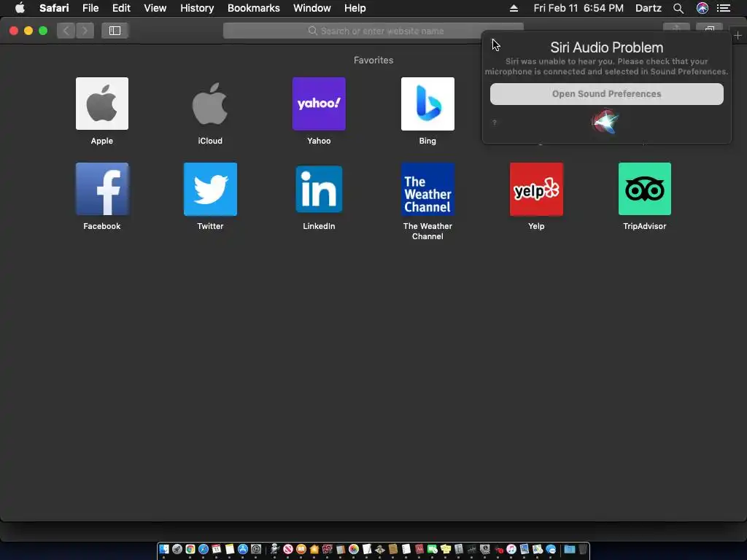The width and height of the screenshot is (747, 560).
Task: Open System Preferences from the Dock
Action: pos(256,549)
